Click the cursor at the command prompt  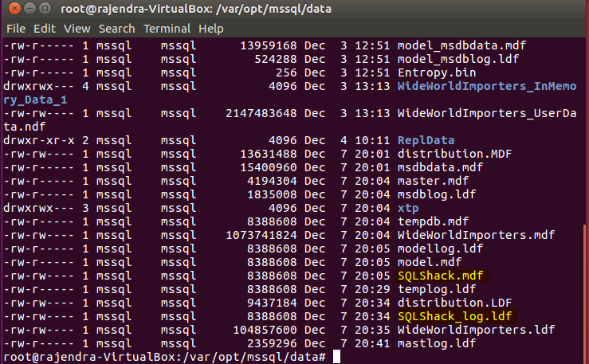[337, 357]
